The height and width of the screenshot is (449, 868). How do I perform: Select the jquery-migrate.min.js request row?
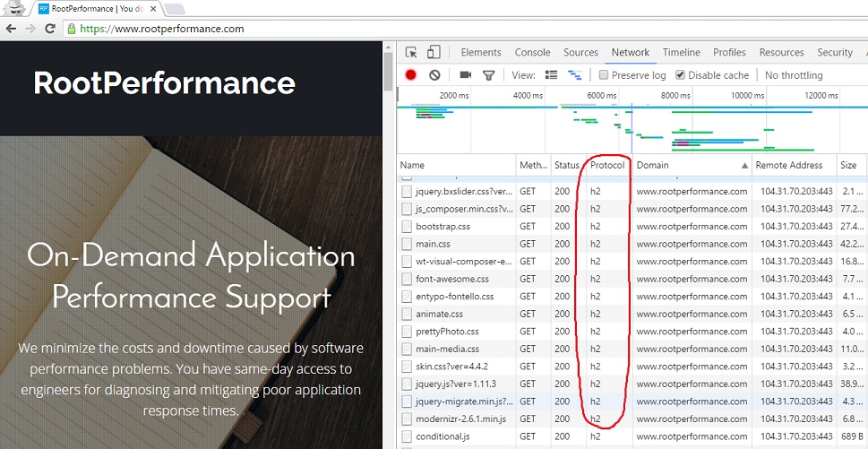(x=632, y=402)
